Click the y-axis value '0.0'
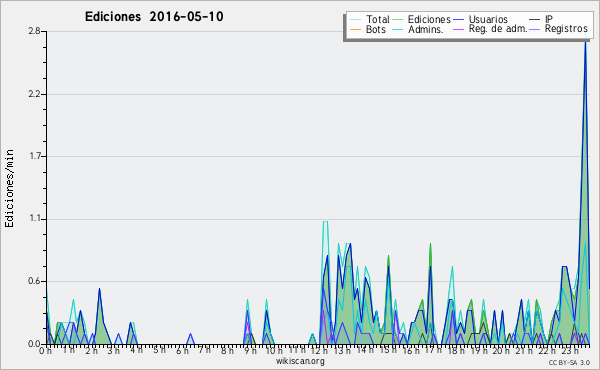Screen dimensions: 600x370 34,344
